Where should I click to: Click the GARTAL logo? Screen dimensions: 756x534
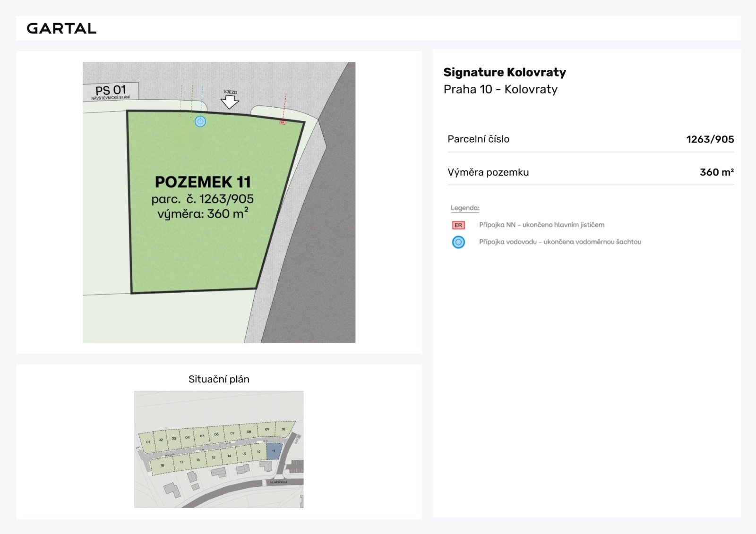point(61,28)
